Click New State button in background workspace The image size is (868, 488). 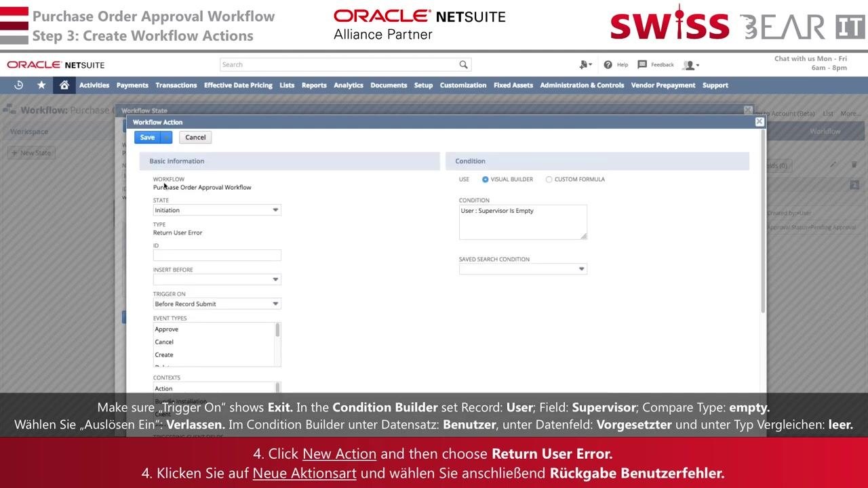[31, 152]
